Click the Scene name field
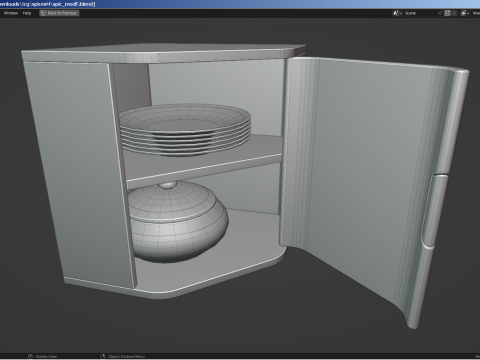480x360 pixels. pos(419,13)
